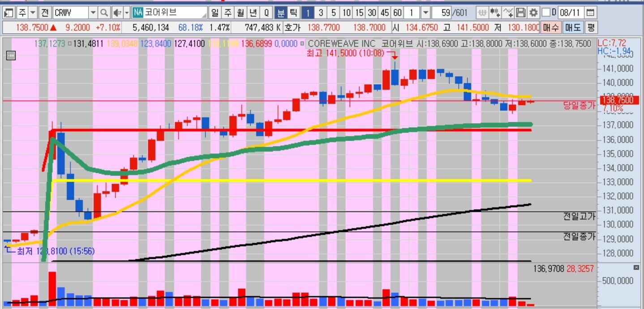Click the won currency toggle icon
This screenshot has width=644, height=309.
(482, 13)
